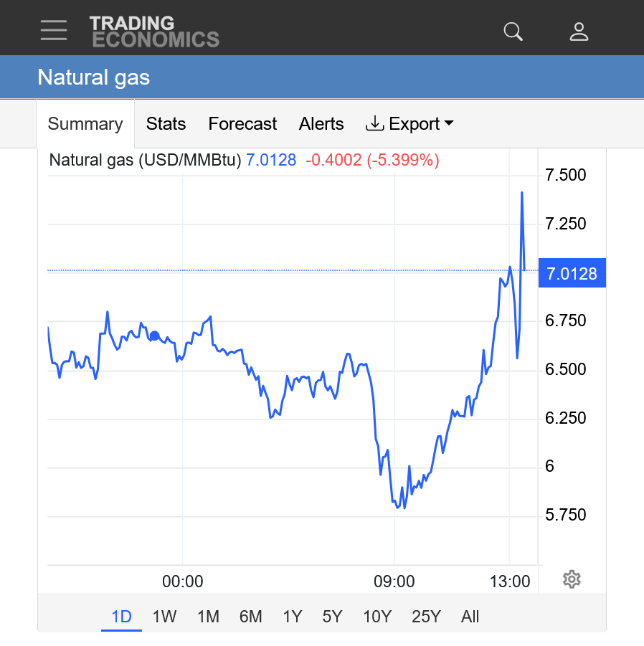Display the 10Y price history
Screen dimensions: 644x646
(x=377, y=617)
